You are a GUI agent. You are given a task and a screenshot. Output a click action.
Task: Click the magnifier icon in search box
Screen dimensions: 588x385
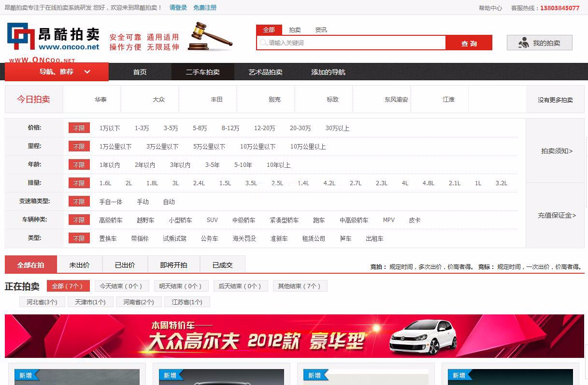264,43
